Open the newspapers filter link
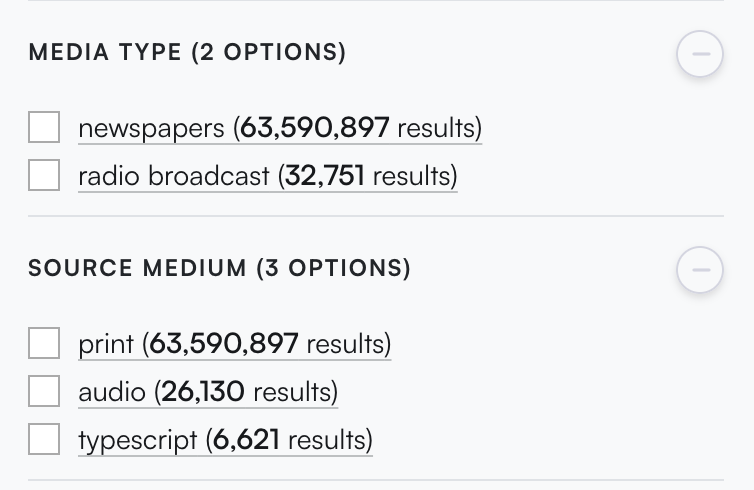 [x=280, y=128]
